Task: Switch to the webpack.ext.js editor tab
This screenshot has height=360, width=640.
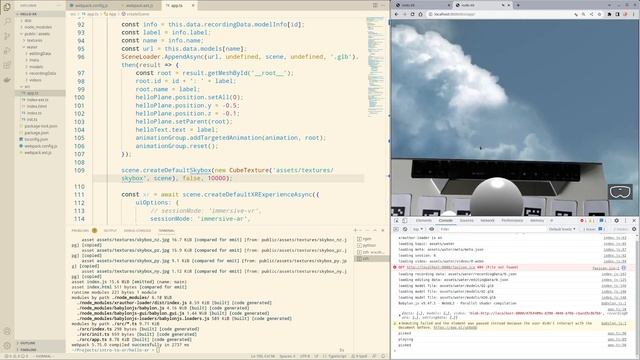Action: tap(138, 6)
